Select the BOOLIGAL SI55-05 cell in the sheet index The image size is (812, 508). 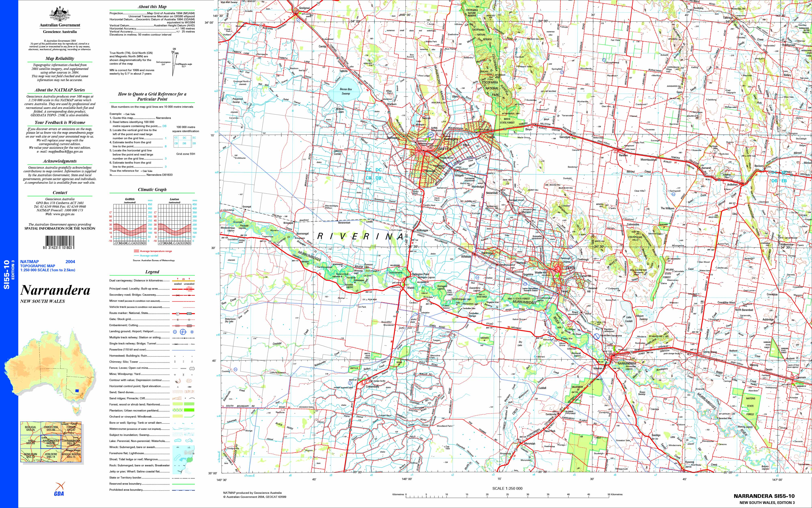pyautogui.click(x=30, y=428)
